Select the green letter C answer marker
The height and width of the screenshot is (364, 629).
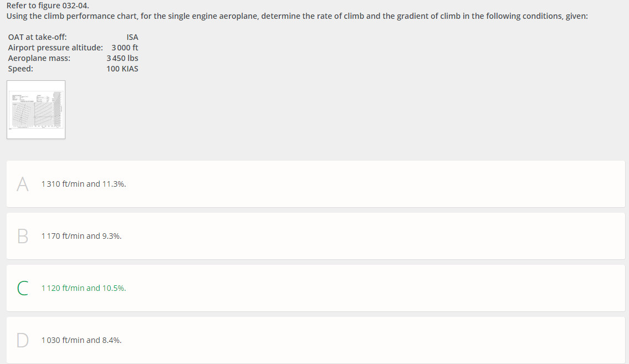(x=23, y=288)
